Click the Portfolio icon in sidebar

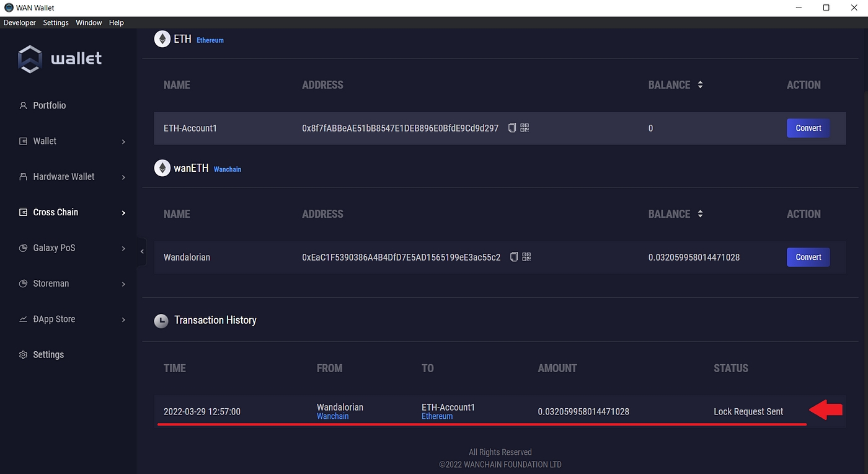tap(24, 105)
